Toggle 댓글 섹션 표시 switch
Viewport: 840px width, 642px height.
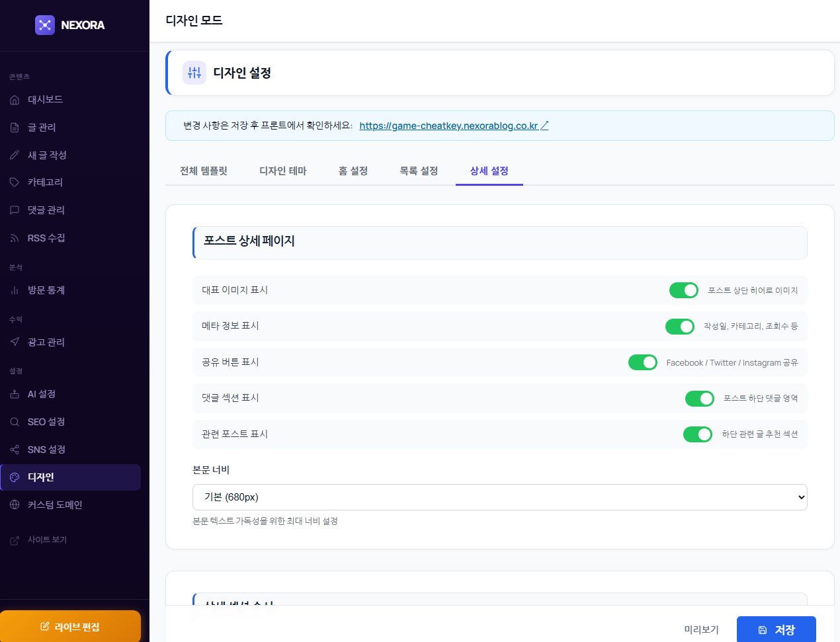(x=699, y=399)
